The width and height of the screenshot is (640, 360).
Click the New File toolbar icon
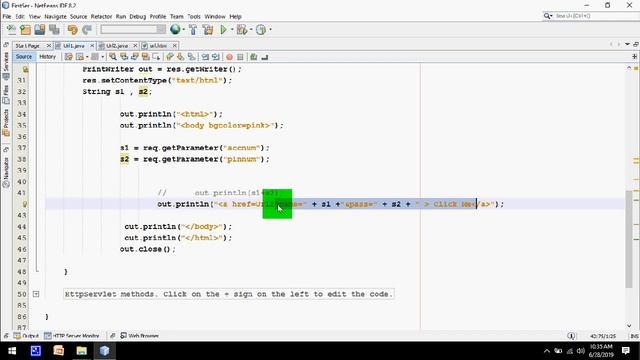click(11, 29)
